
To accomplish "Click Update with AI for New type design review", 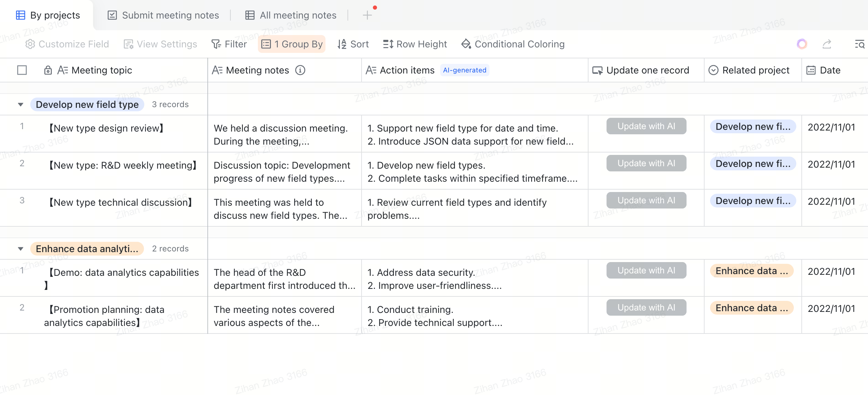I will click(646, 126).
